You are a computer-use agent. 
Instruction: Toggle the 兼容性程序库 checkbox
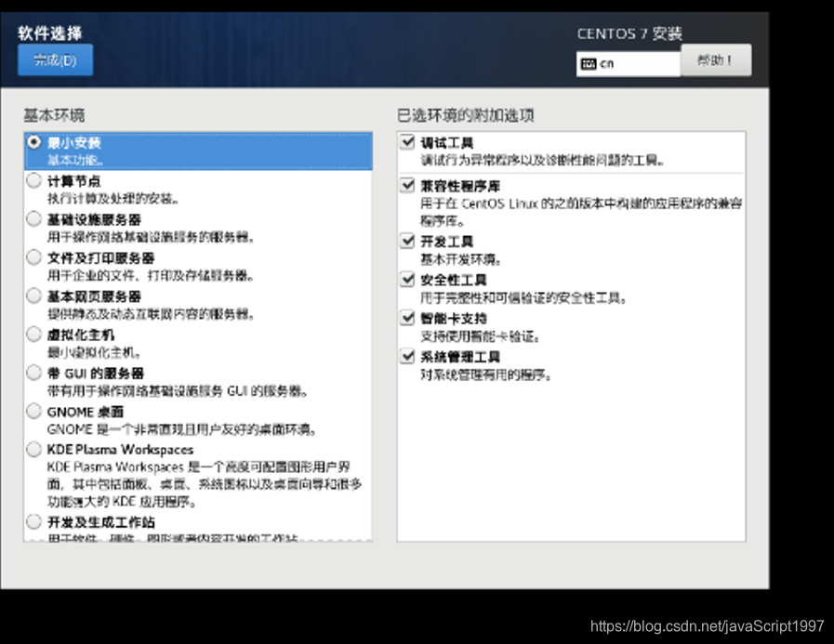coord(407,185)
